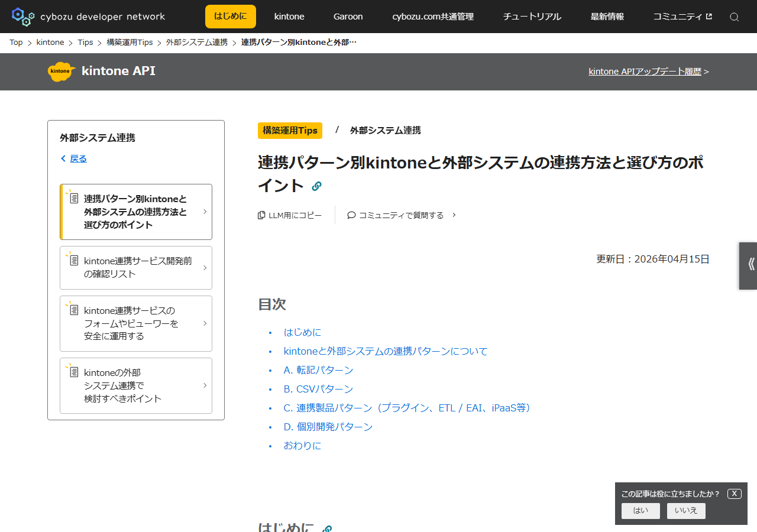This screenshot has width=757, height=532.
Task: Click the cybozu developer network logo
Action: point(88,17)
